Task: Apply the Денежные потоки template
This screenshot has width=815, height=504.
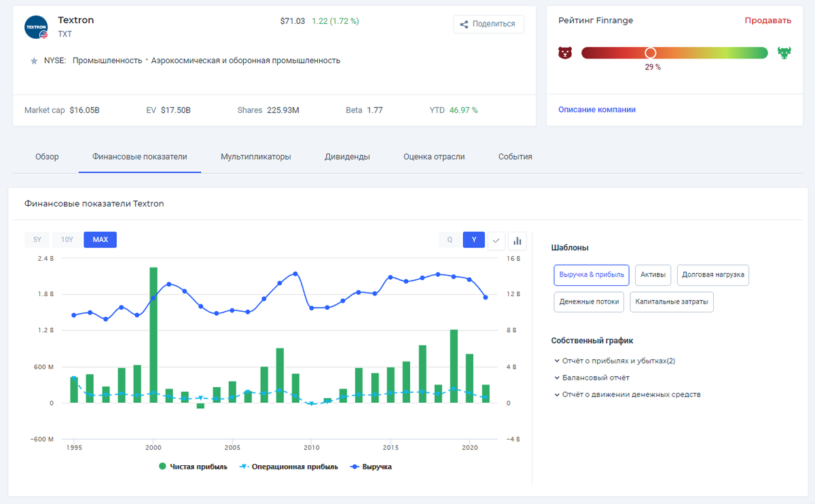Action: (x=589, y=302)
